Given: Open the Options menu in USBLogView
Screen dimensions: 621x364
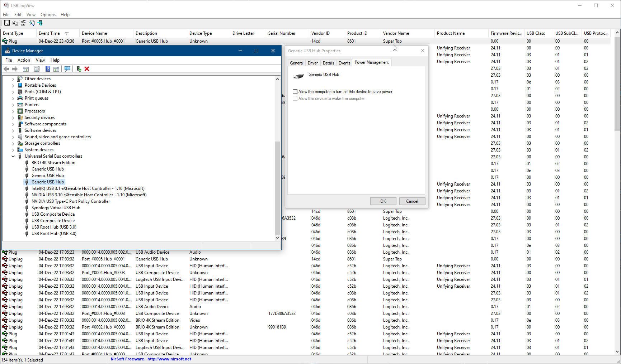Looking at the screenshot, I should click(x=48, y=15).
